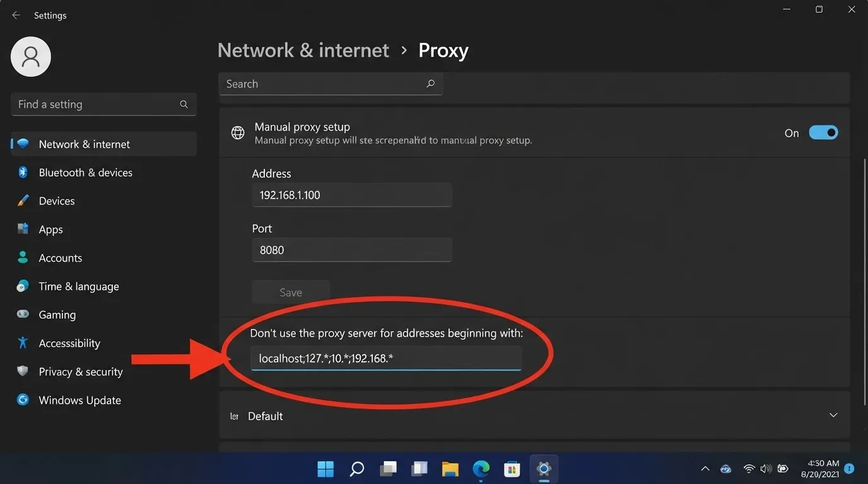
Task: Turn off the Manual proxy setup toggle
Action: click(823, 133)
